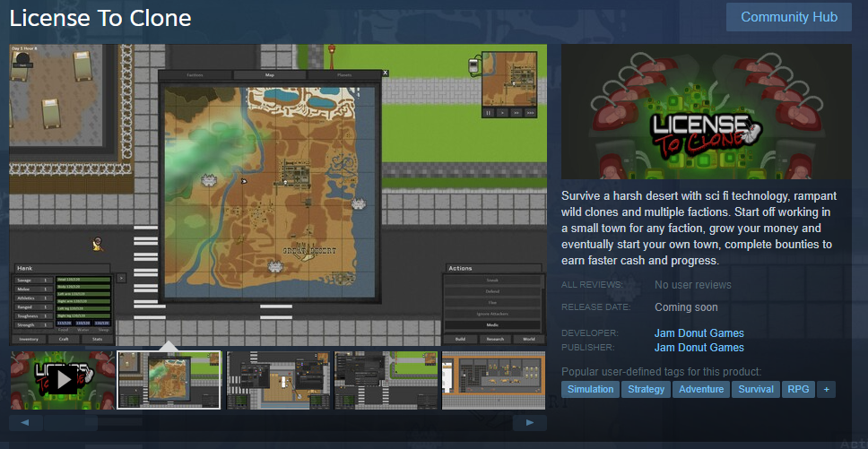This screenshot has width=868, height=449.
Task: Select the Simulation tag
Action: [x=590, y=389]
